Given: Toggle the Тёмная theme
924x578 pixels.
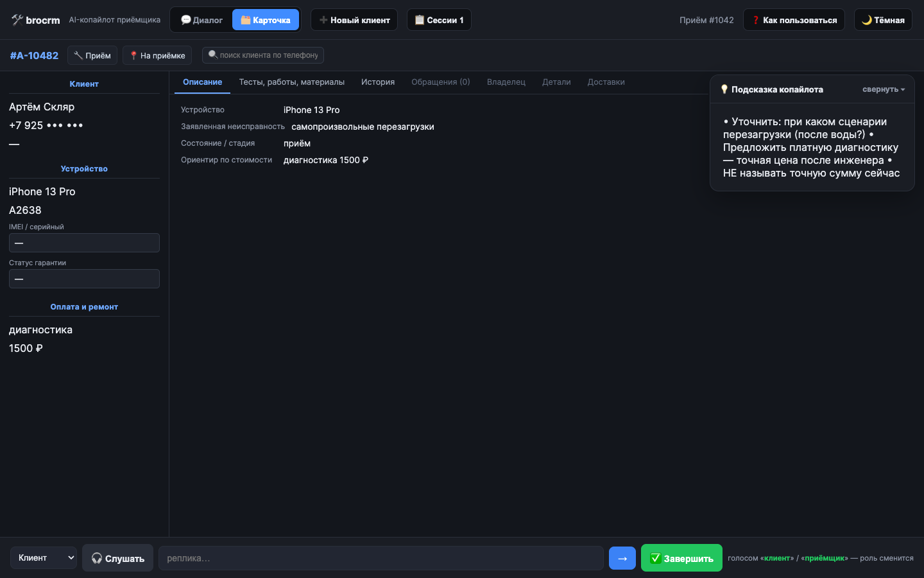Looking at the screenshot, I should [883, 20].
